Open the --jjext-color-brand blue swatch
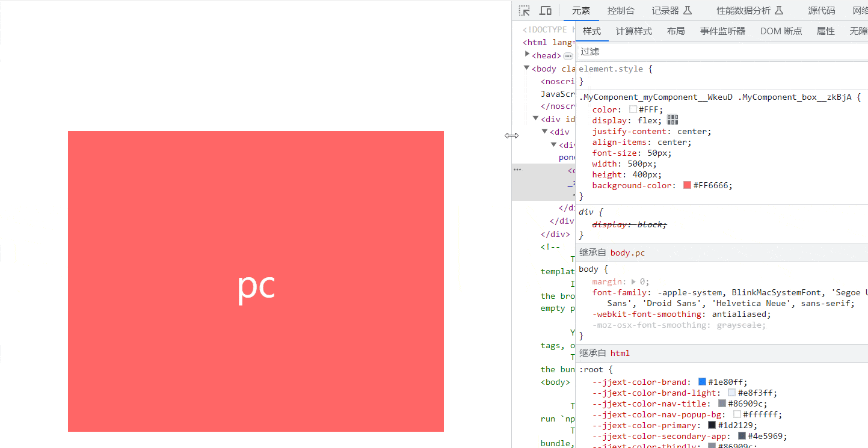Screen dimensions: 868x448 (702, 382)
